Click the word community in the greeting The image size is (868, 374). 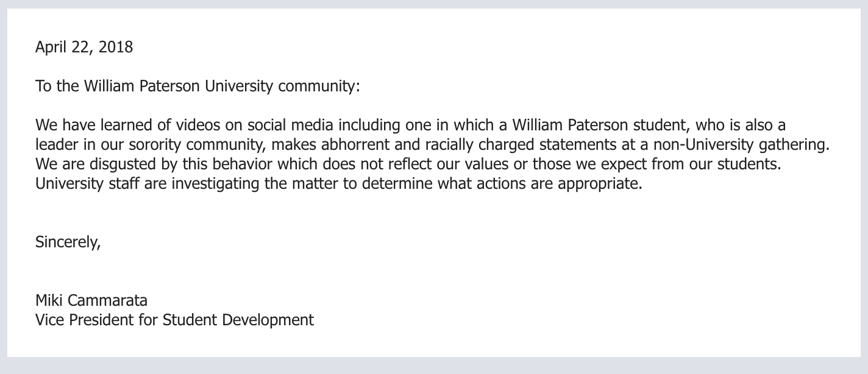pyautogui.click(x=319, y=86)
